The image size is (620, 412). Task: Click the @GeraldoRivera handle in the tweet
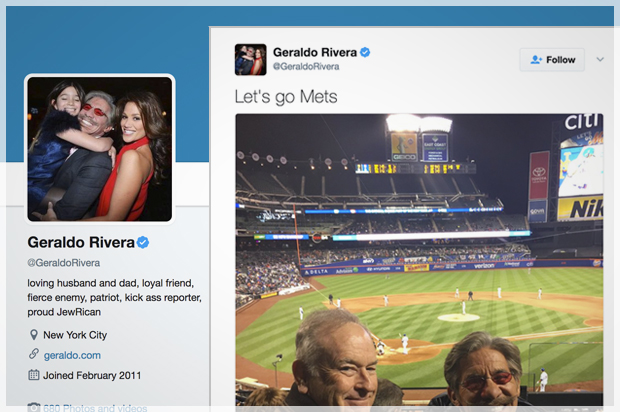click(306, 66)
